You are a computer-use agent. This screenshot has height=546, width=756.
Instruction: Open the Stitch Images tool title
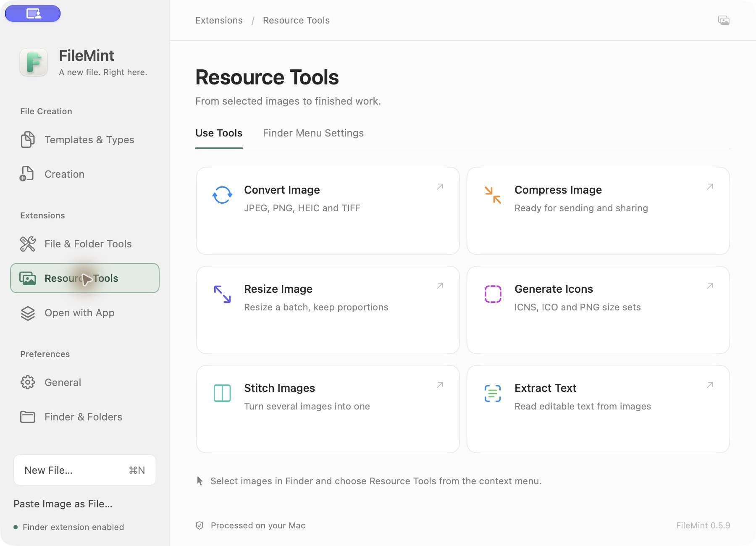[279, 388]
